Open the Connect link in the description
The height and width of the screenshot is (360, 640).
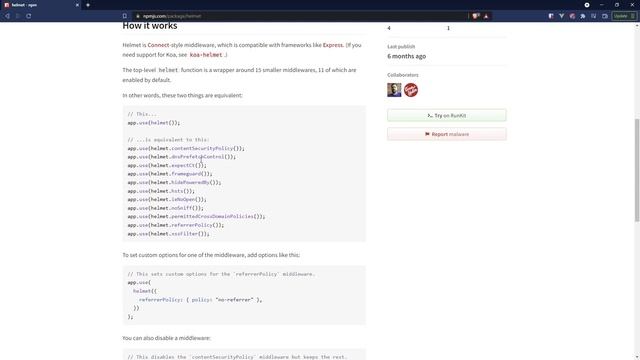pos(158,45)
